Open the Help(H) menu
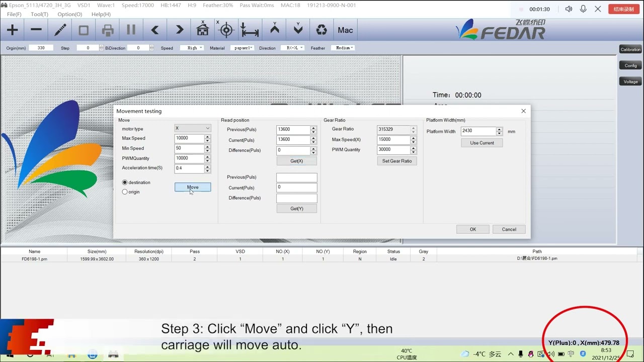Screen dimensions: 644x362 101,14
